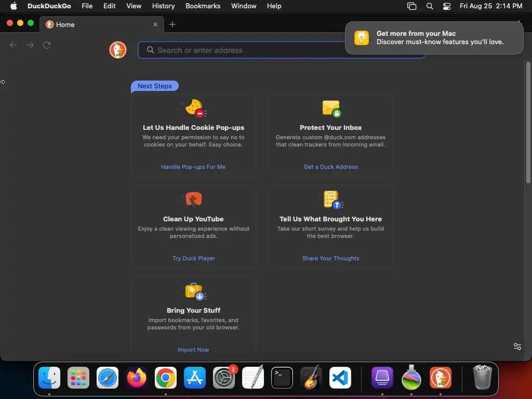Click the purple Mac app icon in Dock
Image resolution: width=532 pixels, height=399 pixels.
(x=382, y=378)
